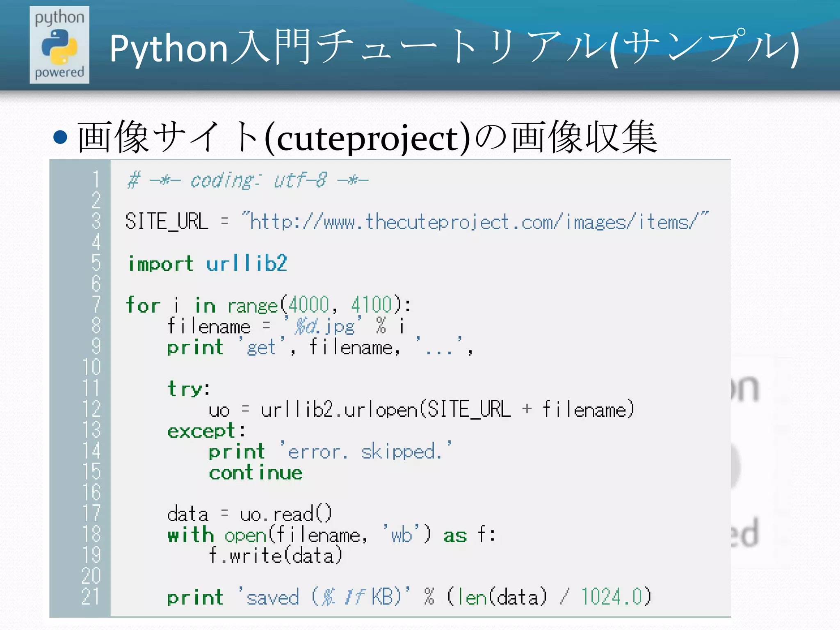Click the f.write(data) line
The image size is (840, 630).
tap(275, 556)
